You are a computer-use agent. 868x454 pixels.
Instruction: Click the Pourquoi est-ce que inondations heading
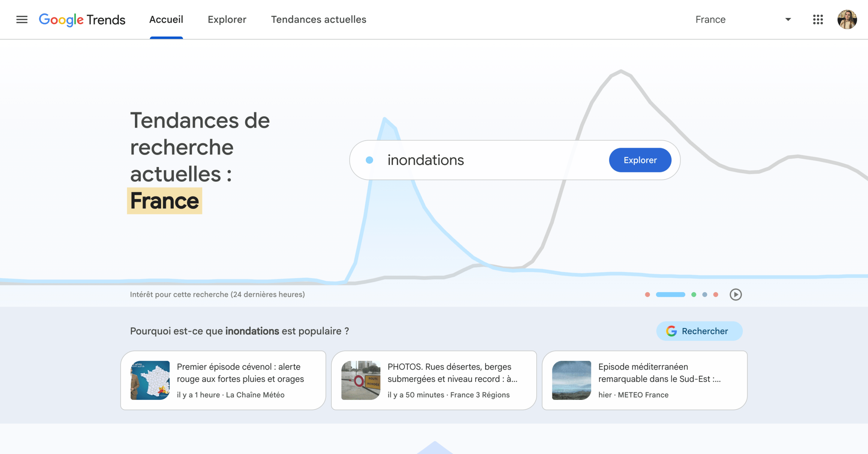[239, 331]
